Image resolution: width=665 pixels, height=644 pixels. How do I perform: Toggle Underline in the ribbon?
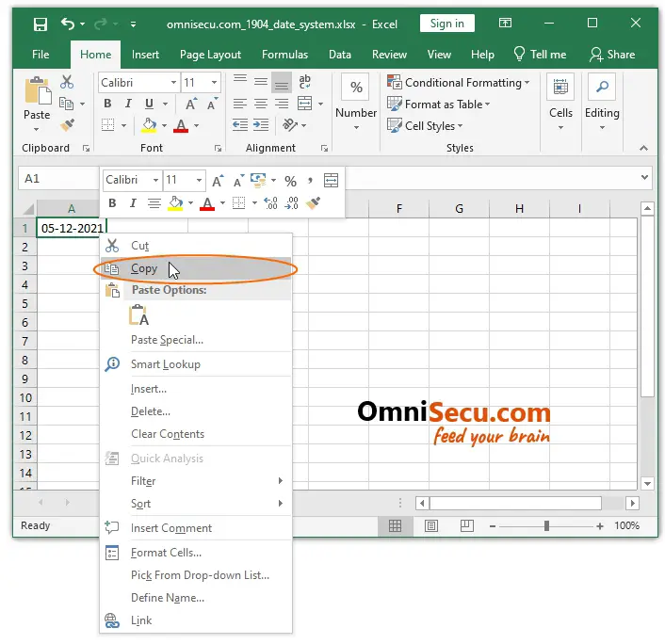pyautogui.click(x=149, y=104)
